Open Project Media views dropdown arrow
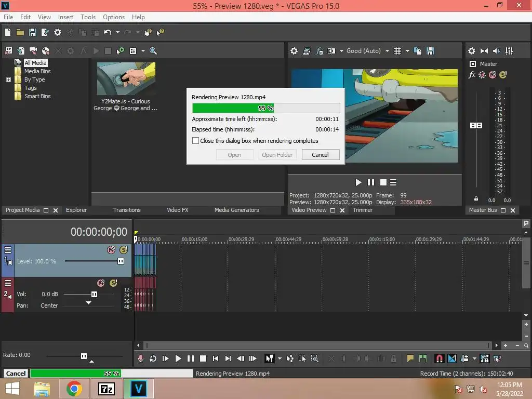532x399 pixels. (x=143, y=51)
